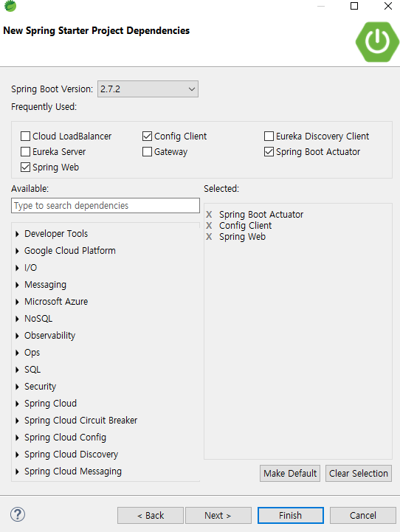Expand the Security category
Screen dimensions: 400x532
point(17,387)
